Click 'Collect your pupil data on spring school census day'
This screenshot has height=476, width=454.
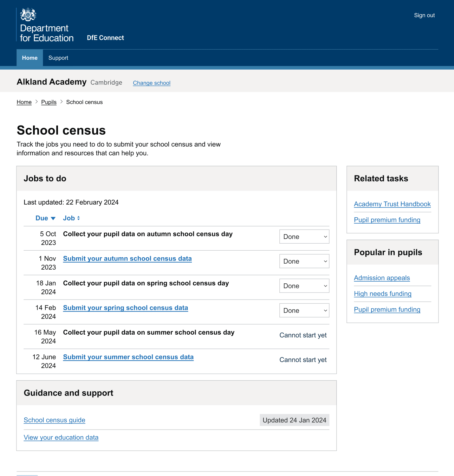[x=146, y=283]
